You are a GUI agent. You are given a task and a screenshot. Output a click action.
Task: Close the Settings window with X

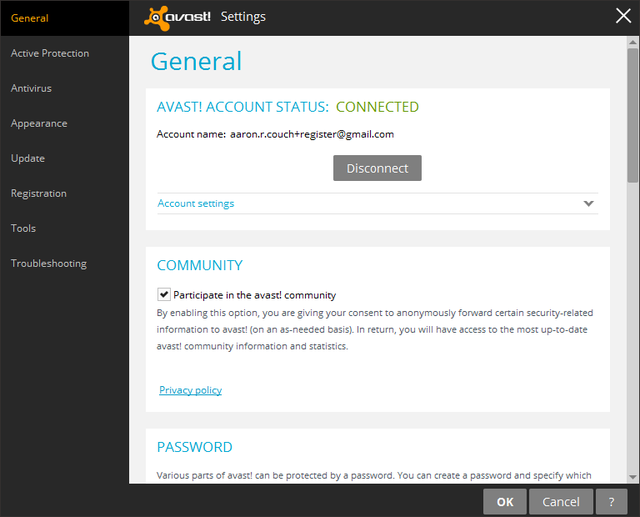pyautogui.click(x=623, y=16)
